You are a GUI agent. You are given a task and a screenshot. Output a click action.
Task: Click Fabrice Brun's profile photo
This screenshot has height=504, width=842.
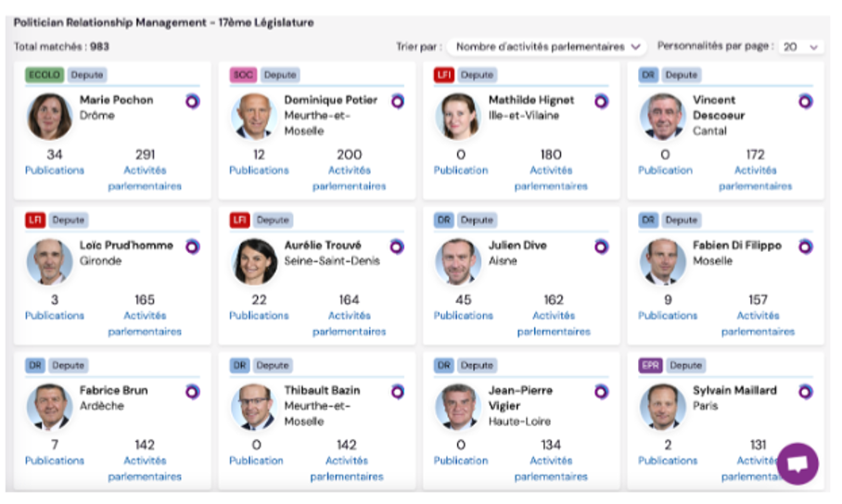pyautogui.click(x=50, y=408)
